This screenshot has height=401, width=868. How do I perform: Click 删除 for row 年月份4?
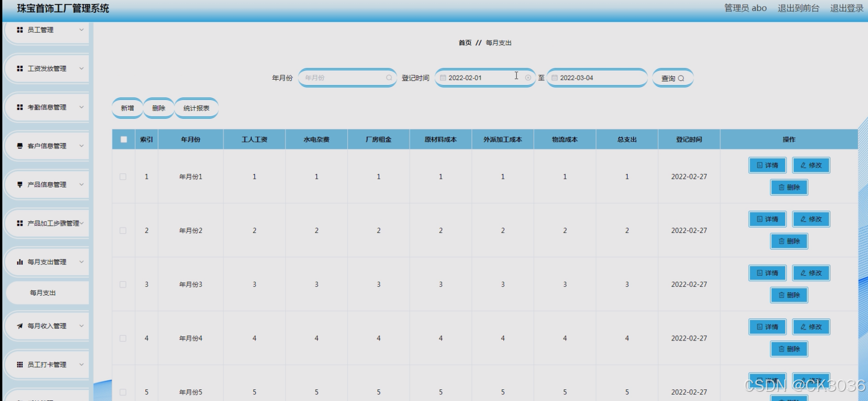789,349
